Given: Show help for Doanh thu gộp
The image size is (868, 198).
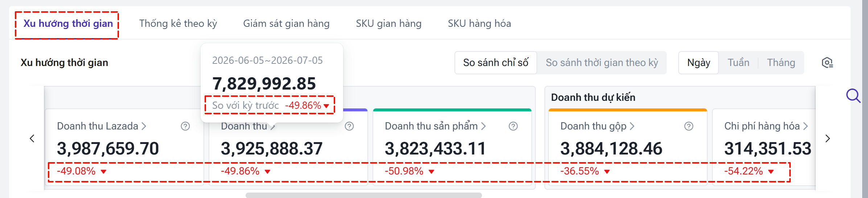Looking at the screenshot, I should coord(689,126).
